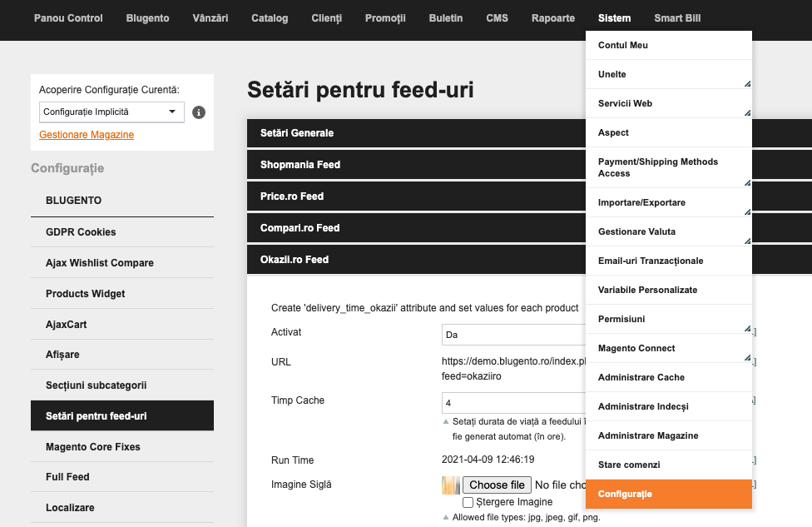Click the Timp Cache input field
This screenshot has height=527, width=812.
coord(513,403)
